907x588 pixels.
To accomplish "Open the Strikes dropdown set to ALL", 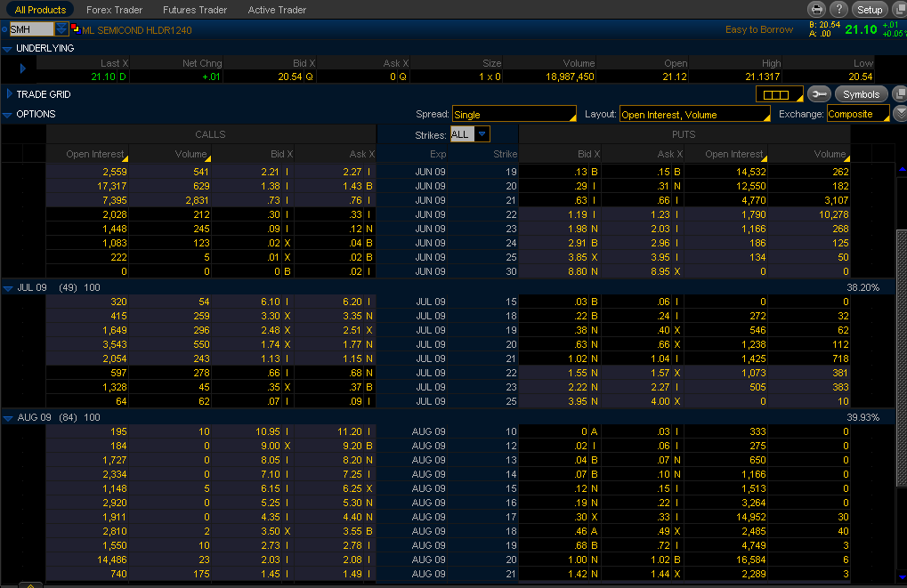I will point(481,134).
